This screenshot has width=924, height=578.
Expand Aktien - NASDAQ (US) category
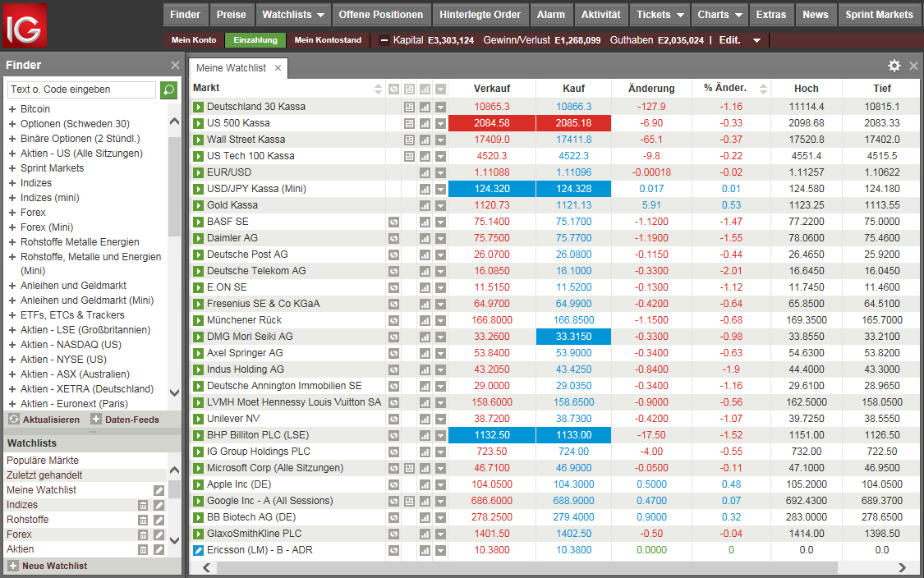click(11, 345)
